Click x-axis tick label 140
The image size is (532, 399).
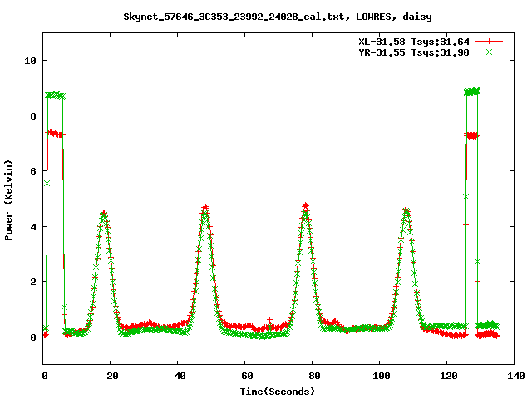[x=515, y=376]
